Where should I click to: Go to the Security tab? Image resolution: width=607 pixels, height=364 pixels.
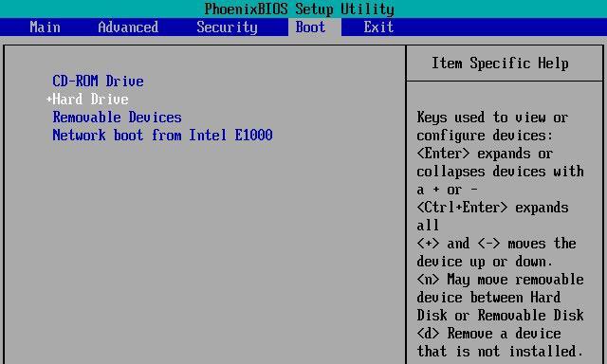point(227,27)
